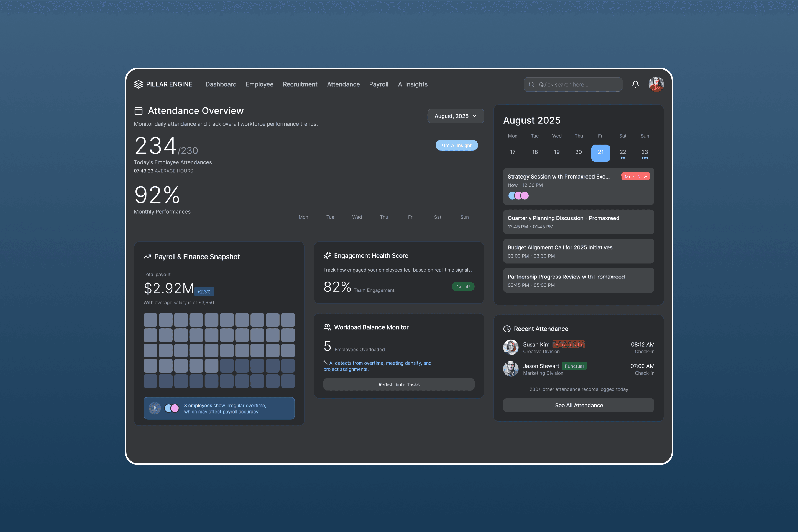This screenshot has width=798, height=532.
Task: Open the August, 2025 month selector dropdown
Action: coord(456,116)
